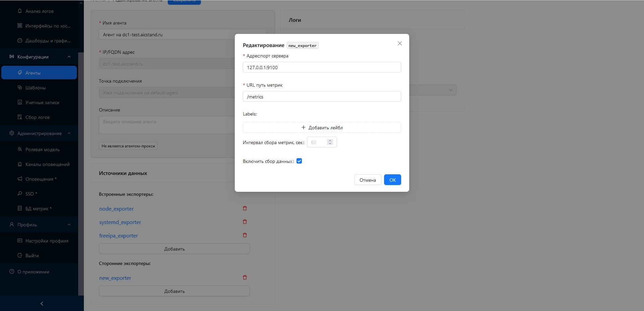Click the URL путь метрик field

click(x=322, y=97)
